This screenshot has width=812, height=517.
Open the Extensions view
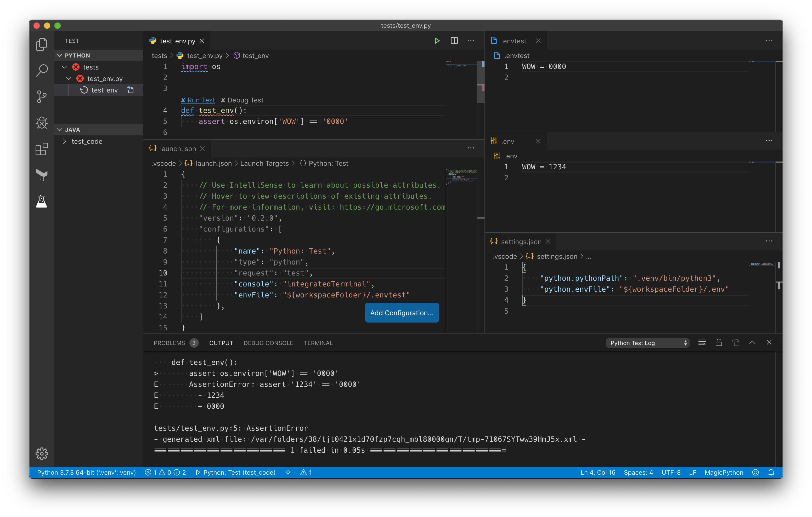coord(42,149)
